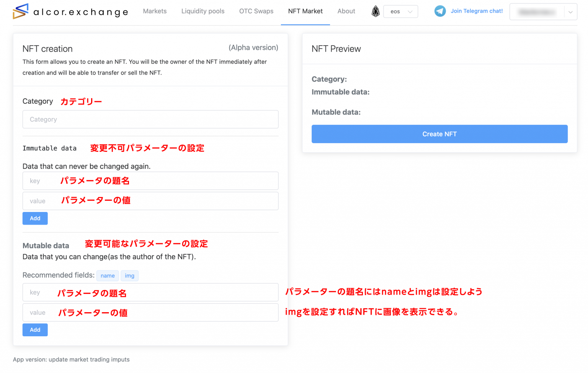
Task: Open the Liquidity pools tab
Action: tap(203, 11)
